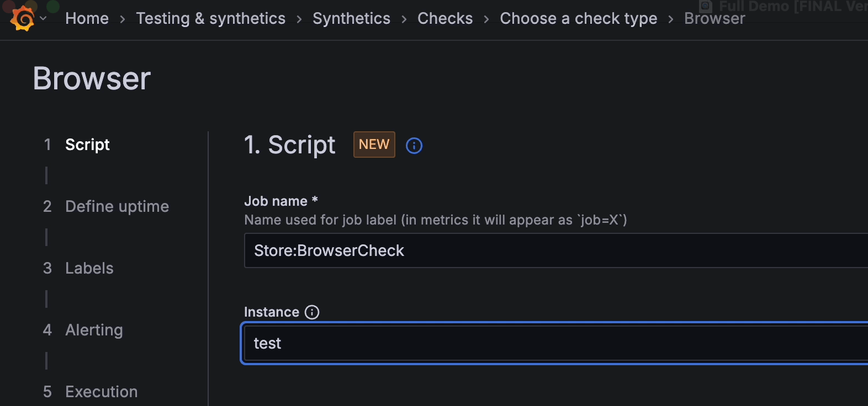Jump to the Labels step
Screen dimensions: 868x406
tap(89, 268)
